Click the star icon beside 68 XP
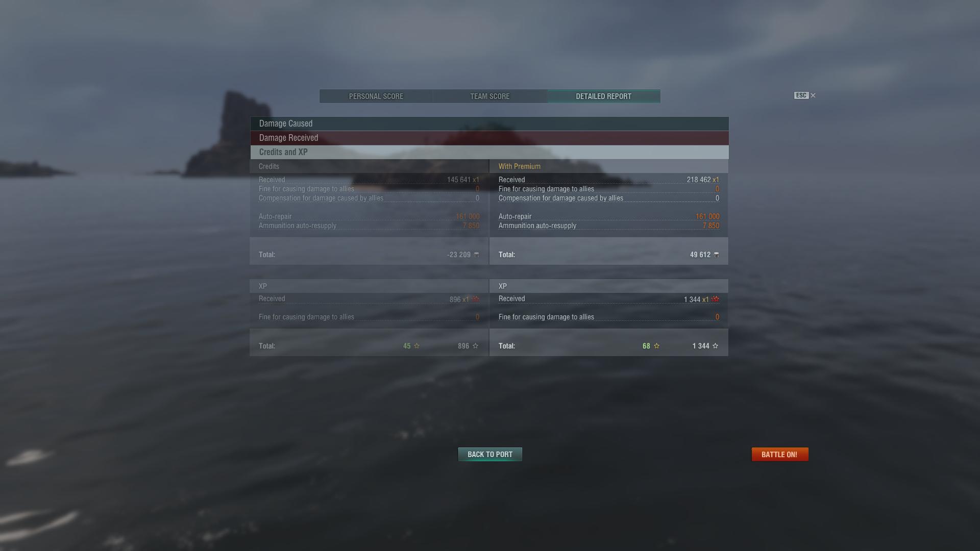This screenshot has width=980, height=551. (657, 346)
